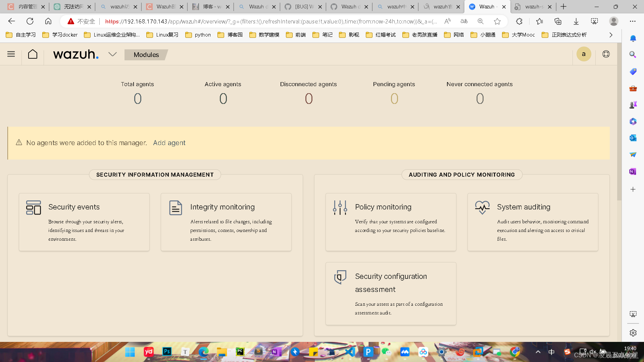644x362 pixels.
Task: Open the Modules breadcrumb
Action: [146, 55]
